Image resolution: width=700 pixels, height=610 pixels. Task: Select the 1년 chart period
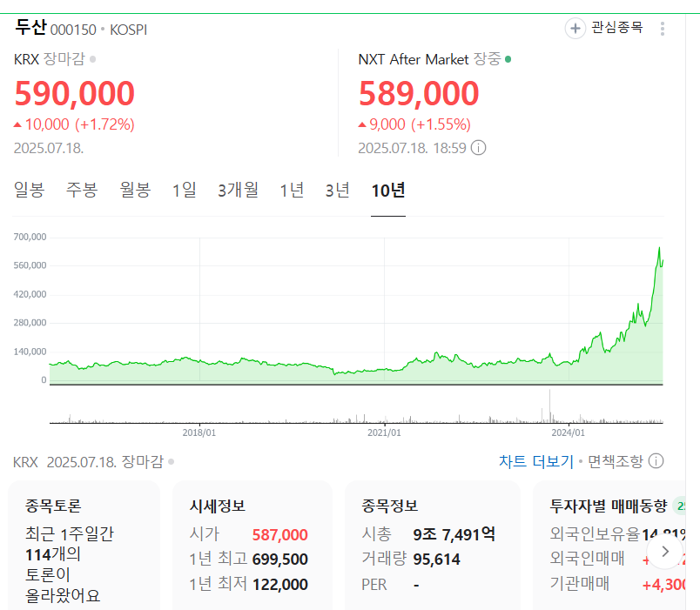292,190
